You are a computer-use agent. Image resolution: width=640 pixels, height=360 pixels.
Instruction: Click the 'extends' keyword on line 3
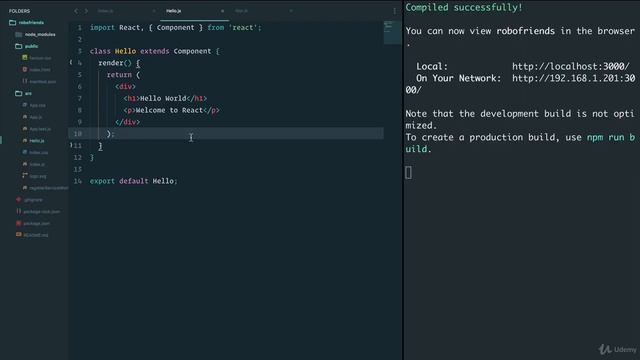tap(155, 51)
